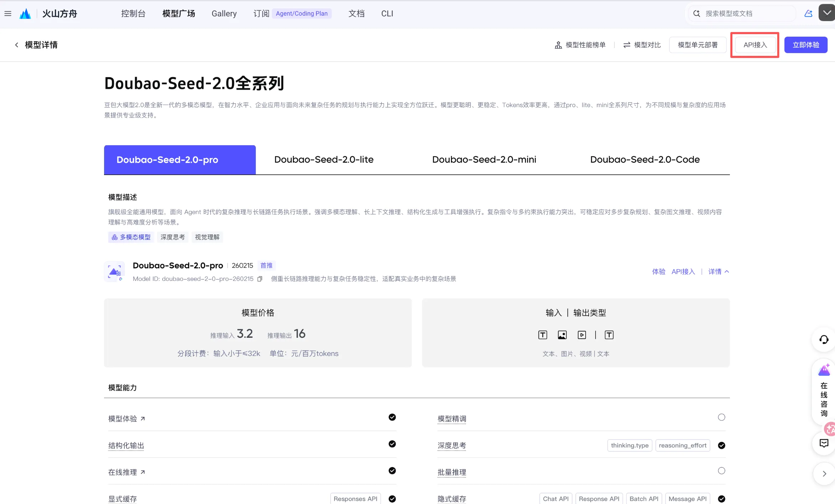
Task: Click the 在线推理 checkmark indicator
Action: (392, 471)
